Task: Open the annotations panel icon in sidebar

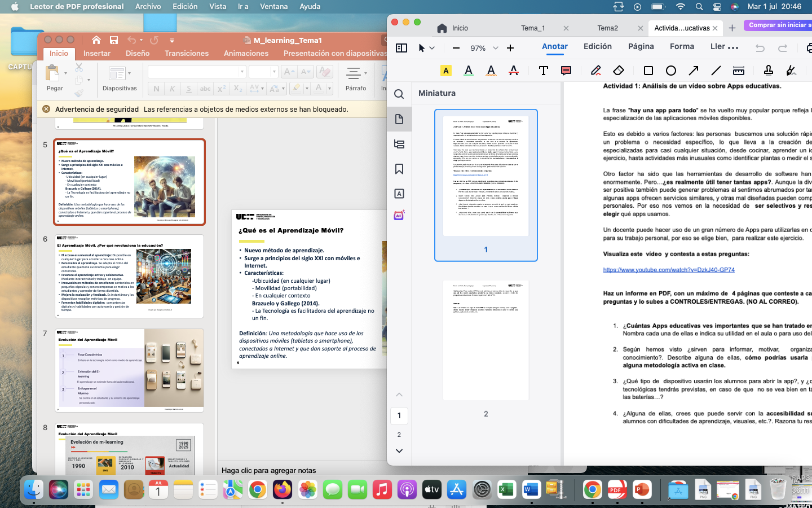Action: 399,194
